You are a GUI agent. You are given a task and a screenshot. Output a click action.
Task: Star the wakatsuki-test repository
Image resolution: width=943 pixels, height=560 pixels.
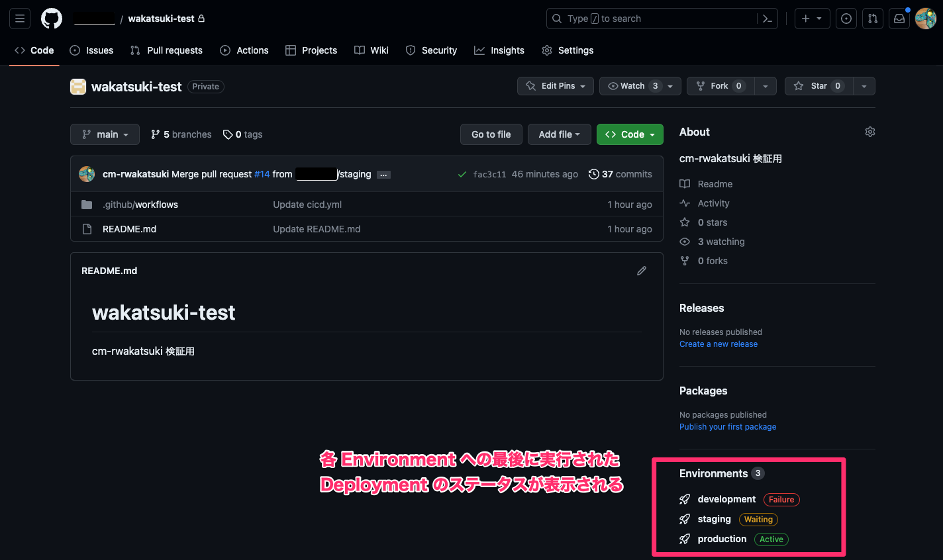coord(818,86)
